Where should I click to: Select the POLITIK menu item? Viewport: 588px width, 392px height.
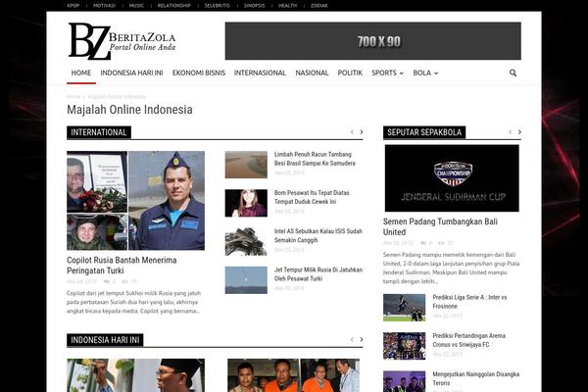pyautogui.click(x=350, y=73)
